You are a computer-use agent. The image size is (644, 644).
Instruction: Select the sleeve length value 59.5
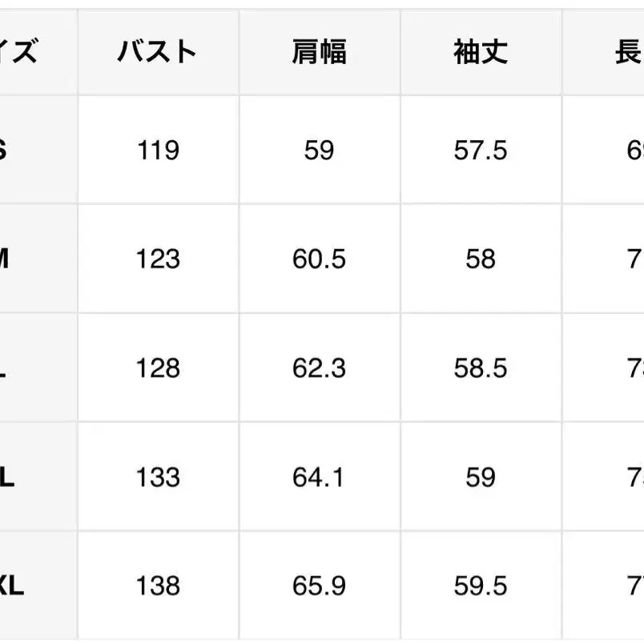coord(481,586)
